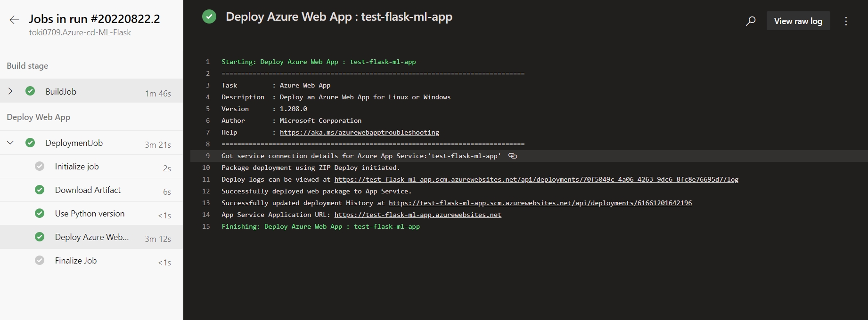Click the green check beside Download Artifact
Image resolution: width=868 pixels, height=320 pixels.
pos(40,190)
